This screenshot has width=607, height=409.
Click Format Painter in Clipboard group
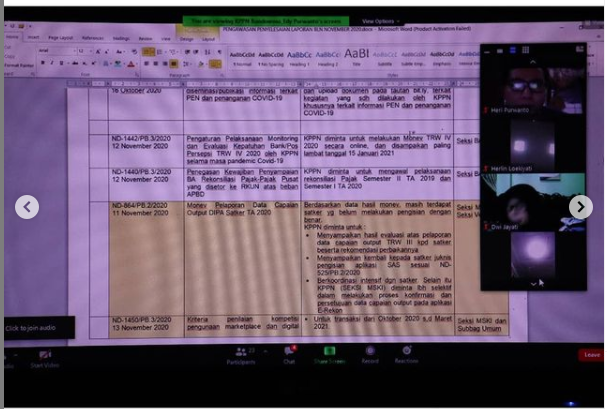[x=19, y=65]
